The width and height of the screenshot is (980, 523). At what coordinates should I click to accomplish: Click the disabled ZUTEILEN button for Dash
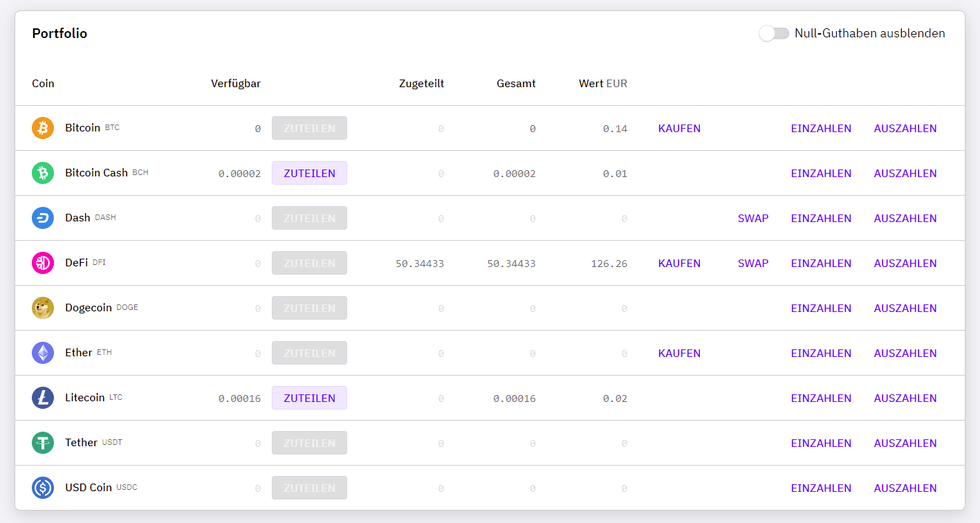coord(309,218)
